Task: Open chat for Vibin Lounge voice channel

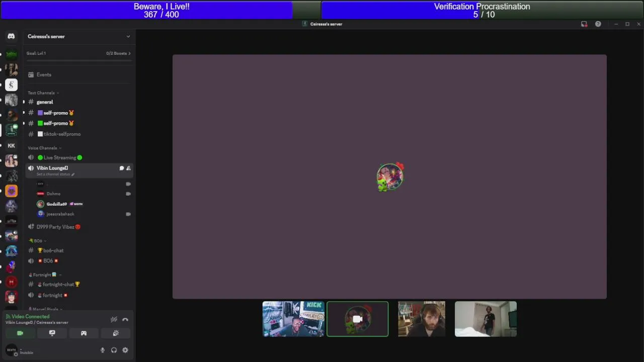Action: click(121, 168)
